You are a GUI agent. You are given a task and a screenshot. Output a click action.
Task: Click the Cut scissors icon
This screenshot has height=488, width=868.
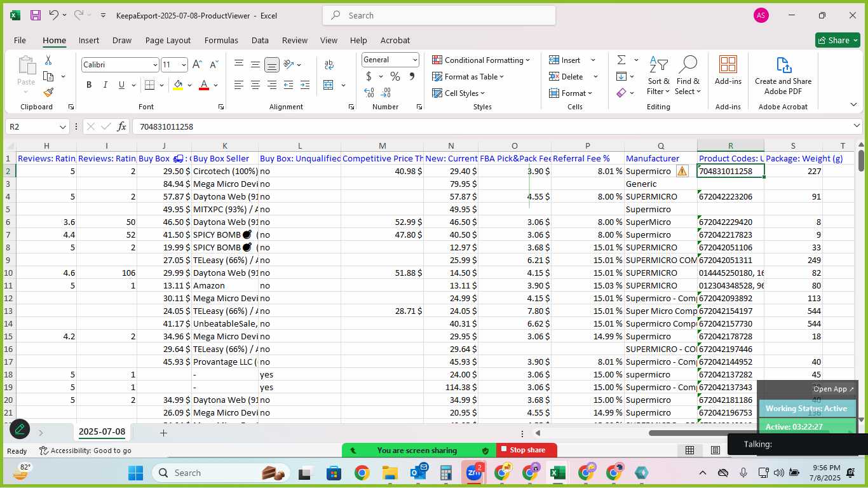(x=48, y=60)
